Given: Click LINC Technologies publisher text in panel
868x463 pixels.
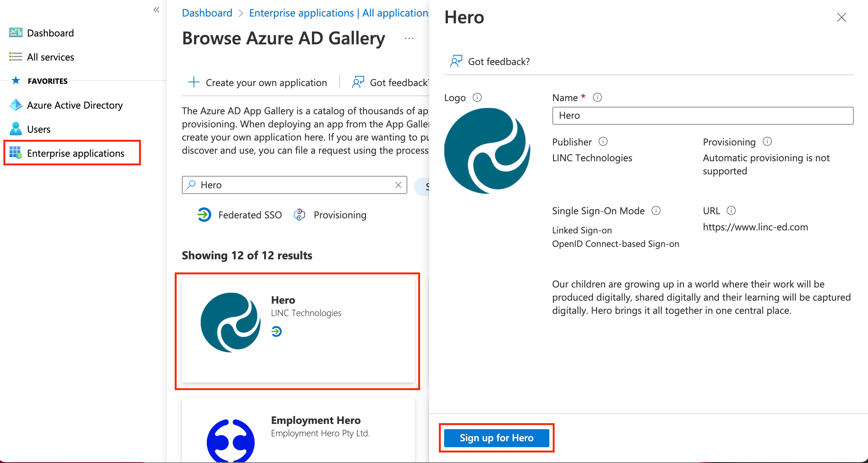Looking at the screenshot, I should click(x=592, y=158).
